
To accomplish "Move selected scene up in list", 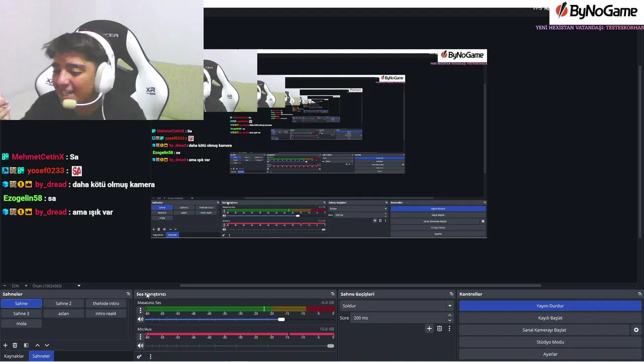I will (x=37, y=345).
